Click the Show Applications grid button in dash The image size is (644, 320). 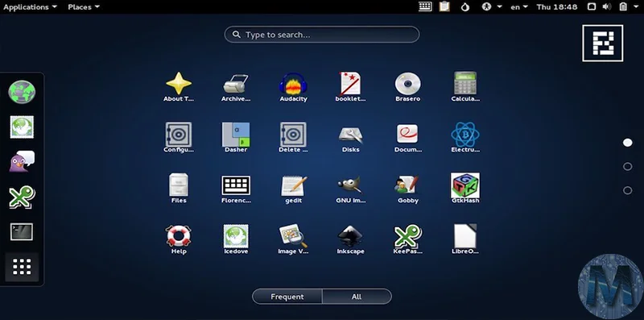(22, 267)
